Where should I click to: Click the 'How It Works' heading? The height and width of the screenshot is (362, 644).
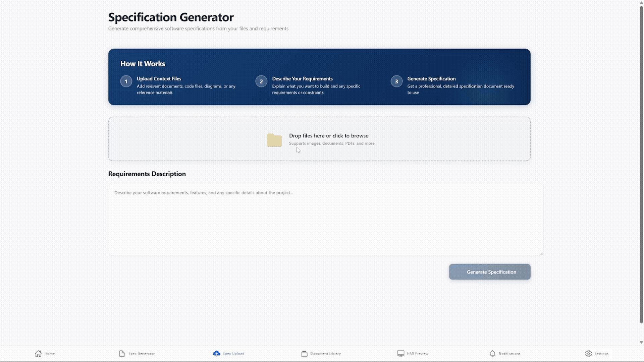[143, 64]
